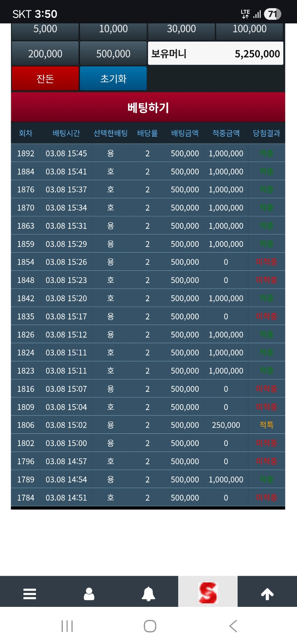Tap the red S logo icon
The height and width of the screenshot is (644, 297).
point(208,593)
